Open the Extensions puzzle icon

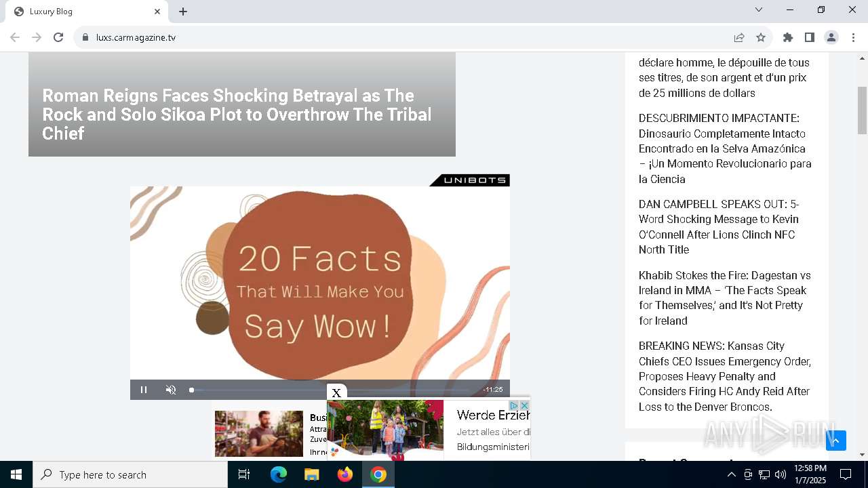[788, 37]
